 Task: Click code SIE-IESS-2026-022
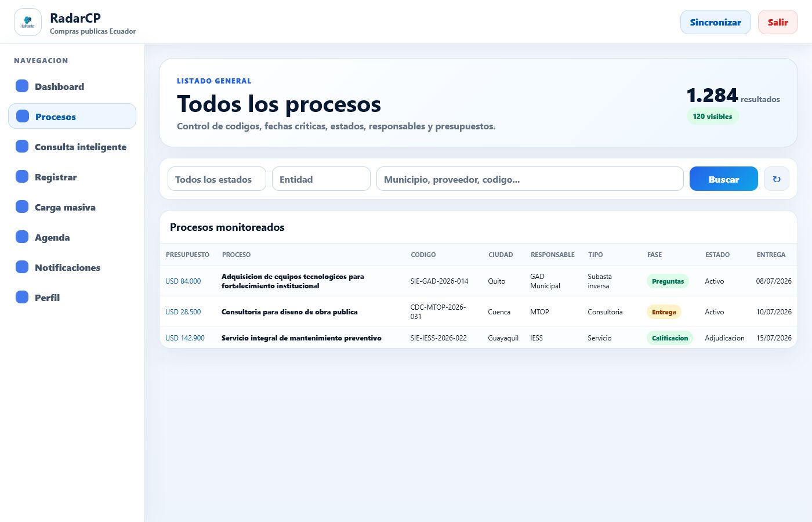tap(438, 338)
